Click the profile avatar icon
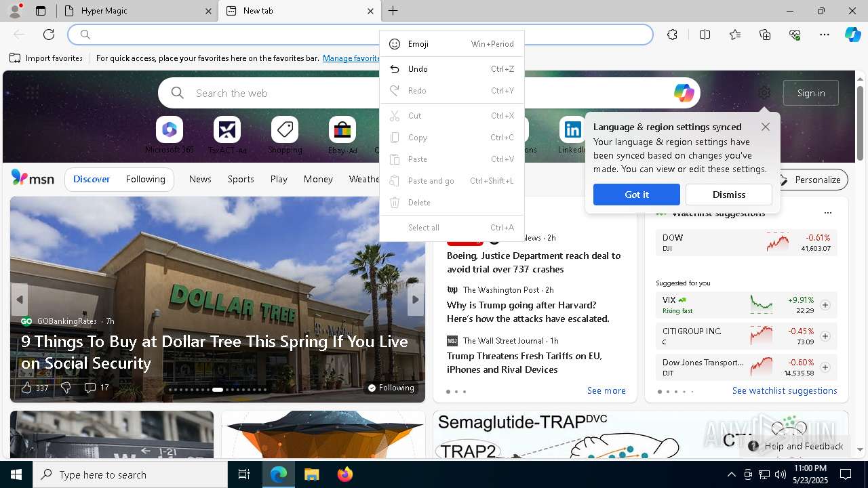This screenshot has height=488, width=868. pyautogui.click(x=15, y=11)
